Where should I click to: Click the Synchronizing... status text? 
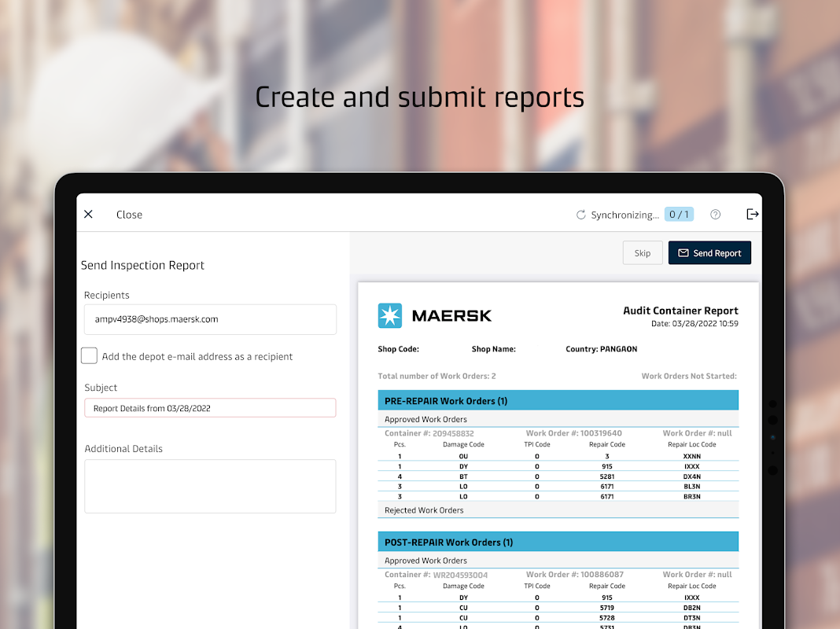click(x=624, y=215)
